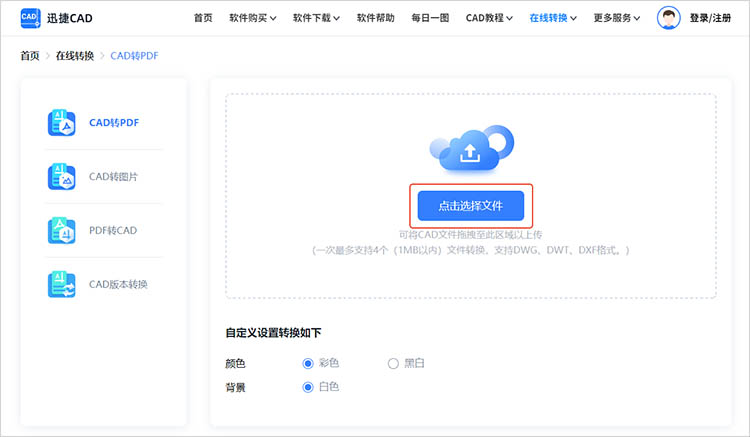The image size is (750, 437).
Task: Select the CAD转图片 sidebar label
Action: click(113, 177)
